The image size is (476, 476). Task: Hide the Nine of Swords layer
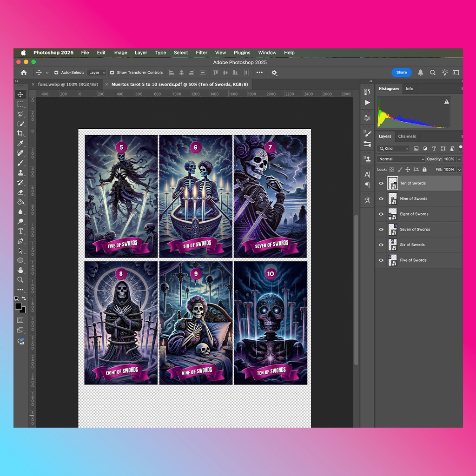[381, 198]
